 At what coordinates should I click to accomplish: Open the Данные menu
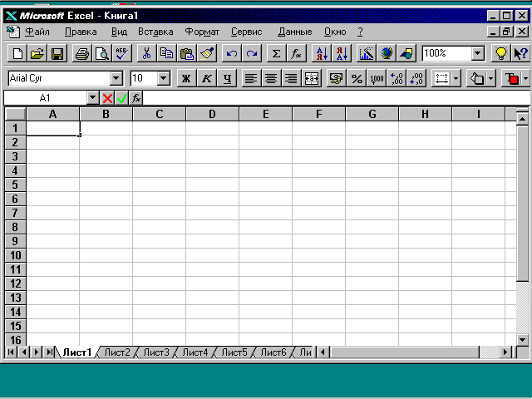pyautogui.click(x=295, y=32)
